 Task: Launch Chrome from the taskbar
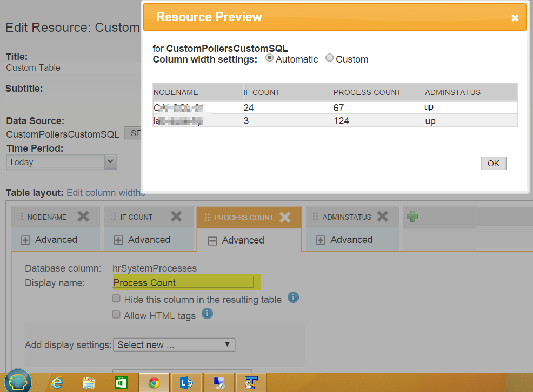coord(154,382)
